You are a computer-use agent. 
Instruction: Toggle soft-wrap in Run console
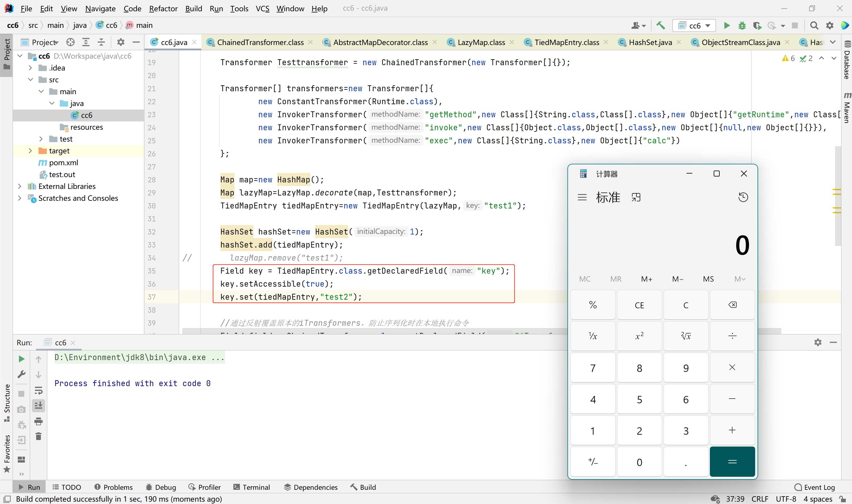38,391
